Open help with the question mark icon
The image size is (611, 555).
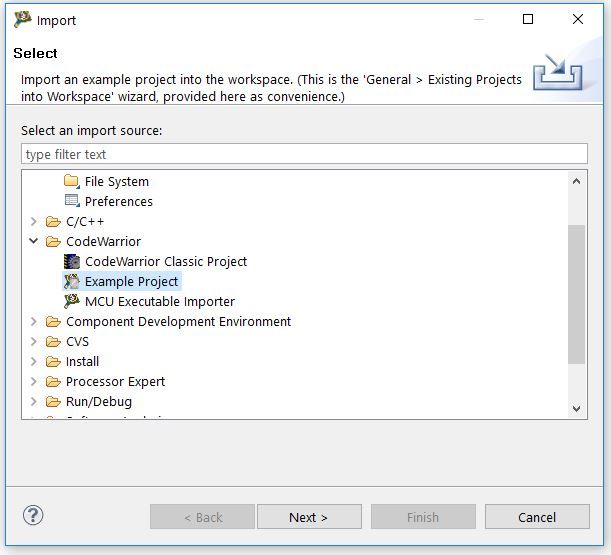click(33, 515)
